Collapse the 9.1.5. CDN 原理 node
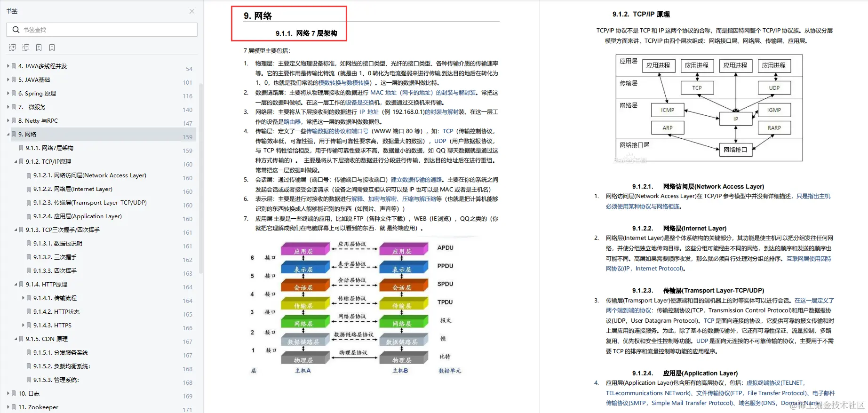The height and width of the screenshot is (413, 868). [x=16, y=339]
